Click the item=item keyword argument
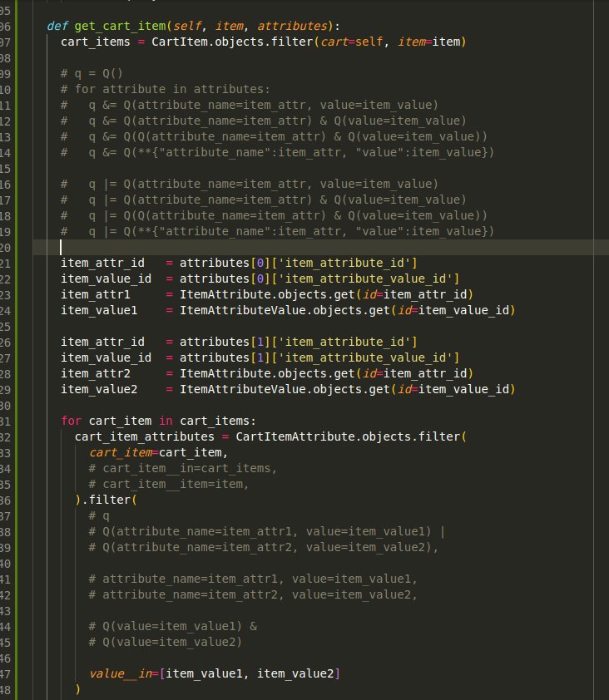This screenshot has width=609, height=700. pyautogui.click(x=429, y=42)
